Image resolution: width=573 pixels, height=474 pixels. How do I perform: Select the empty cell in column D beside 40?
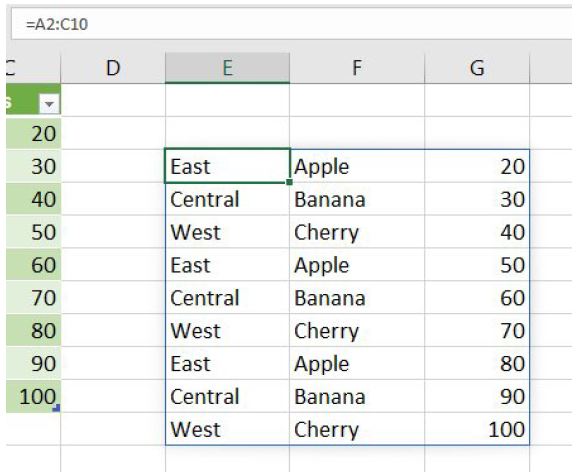pyautogui.click(x=113, y=199)
